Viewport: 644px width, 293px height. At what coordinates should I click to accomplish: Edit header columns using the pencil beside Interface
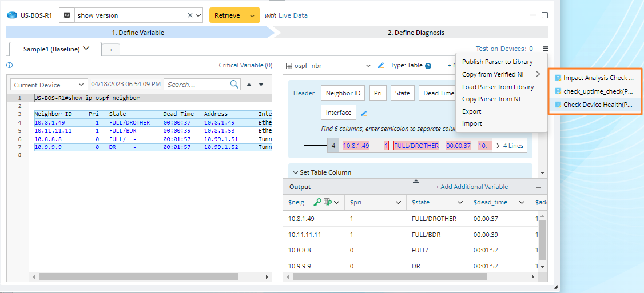(364, 113)
